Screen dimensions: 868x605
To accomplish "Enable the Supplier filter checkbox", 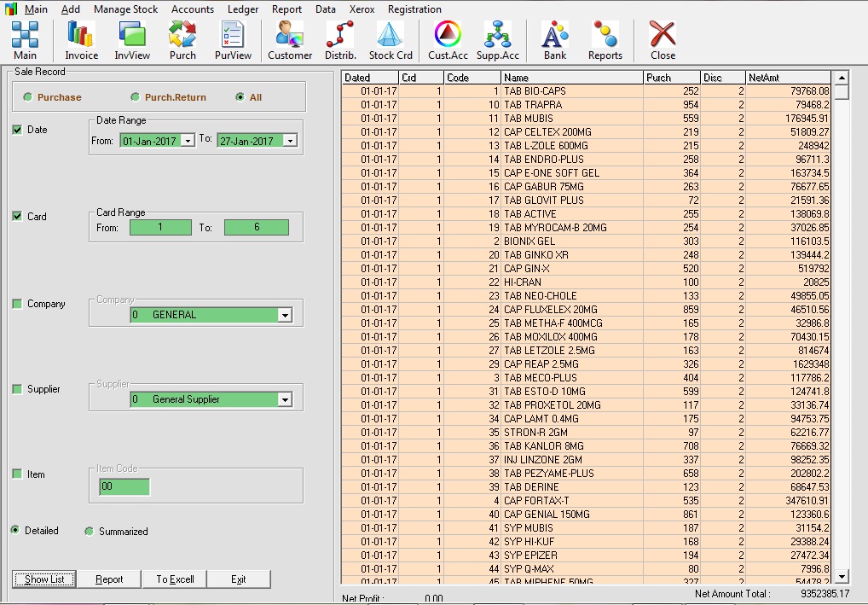I will 17,389.
